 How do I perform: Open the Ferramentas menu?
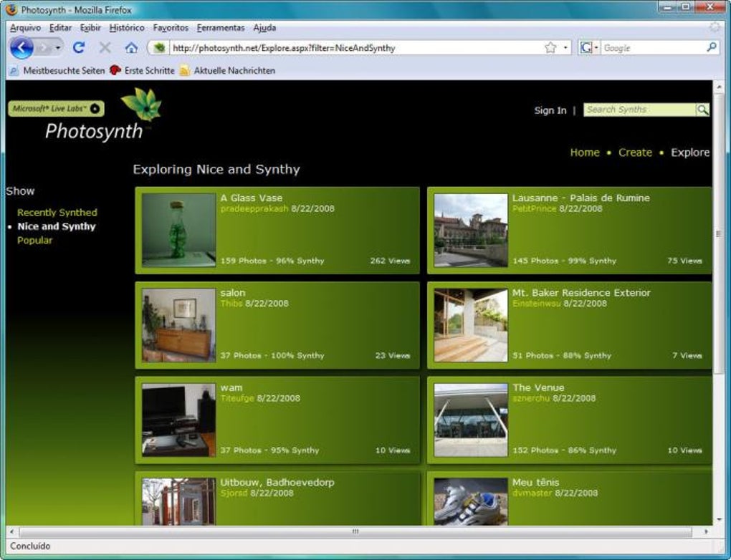(221, 27)
